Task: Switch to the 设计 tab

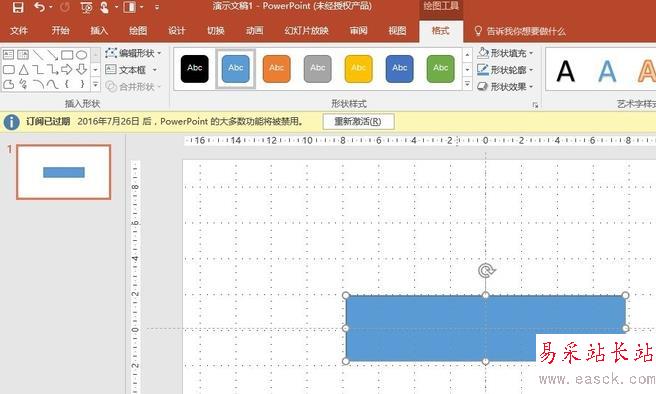Action: tap(177, 31)
